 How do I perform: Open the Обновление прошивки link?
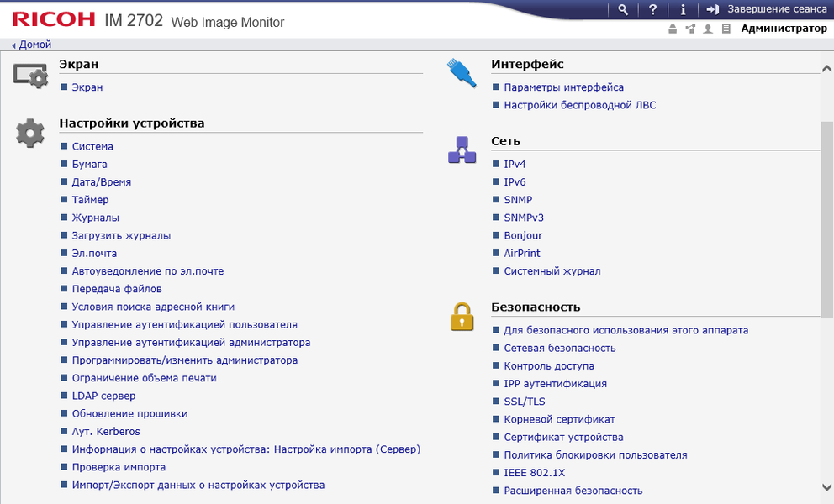tap(129, 414)
